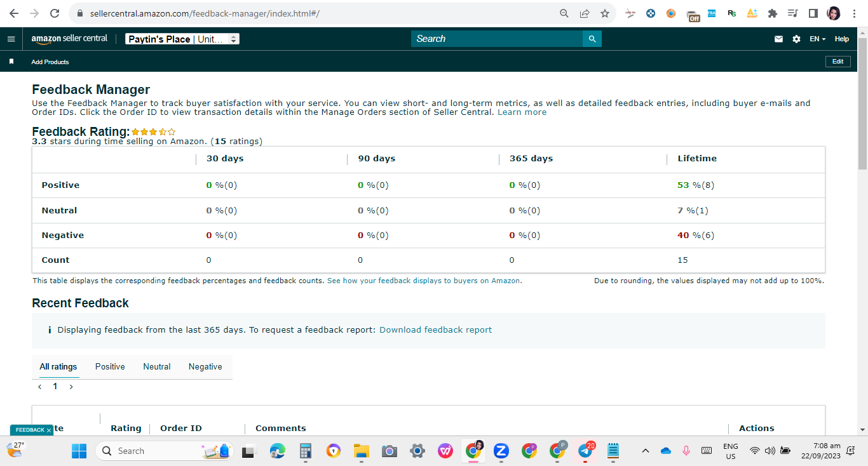Click the Lifetime positive 53 %(8) value

click(x=696, y=185)
